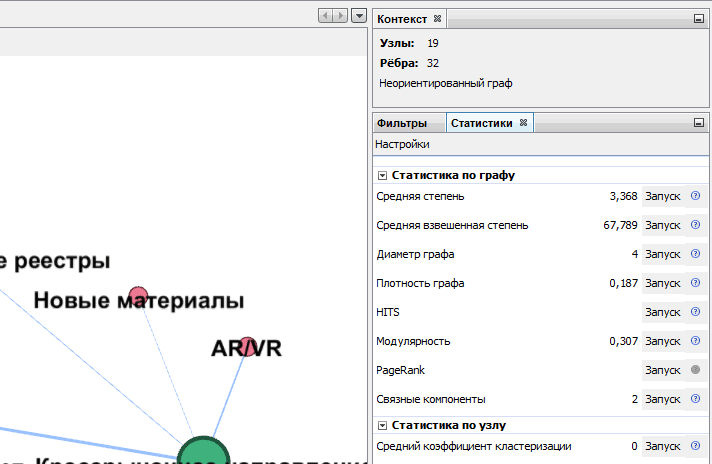
Task: Minimize the Статистики panel
Action: point(699,123)
